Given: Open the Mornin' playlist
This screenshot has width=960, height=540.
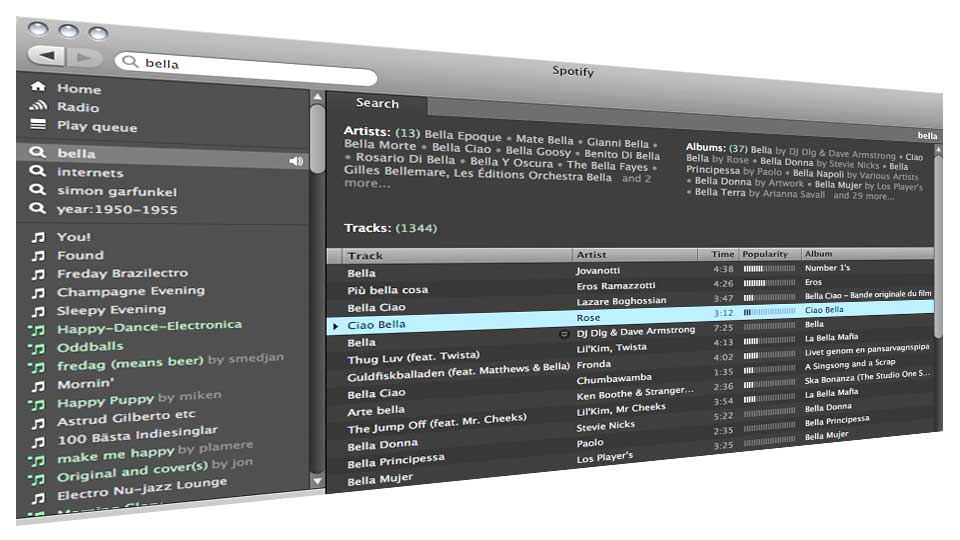Looking at the screenshot, I should point(86,384).
